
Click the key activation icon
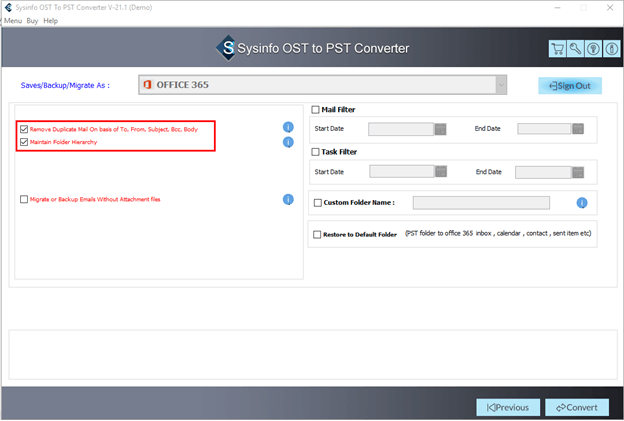coord(575,49)
